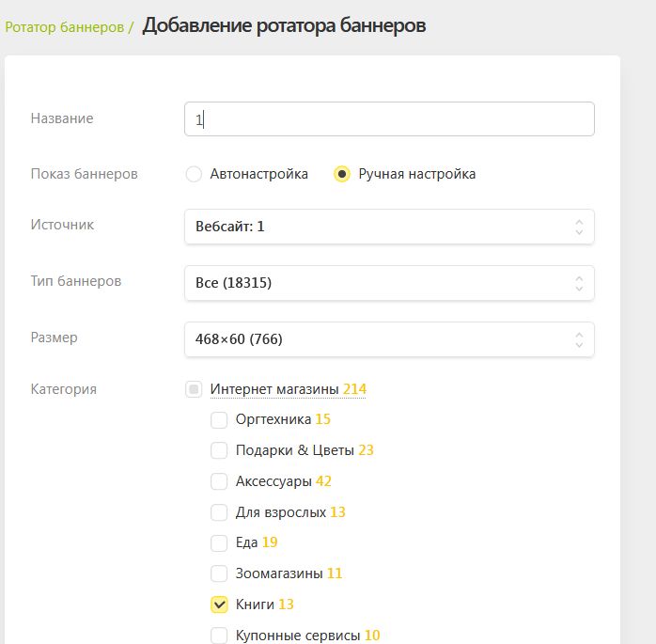Click the arrows icon on Размер select
The width and height of the screenshot is (656, 644).
point(579,339)
